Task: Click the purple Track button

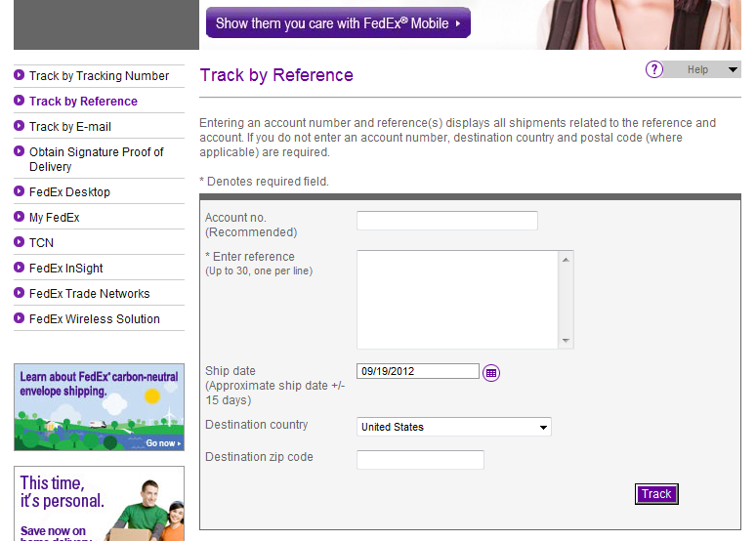Action: [x=656, y=494]
